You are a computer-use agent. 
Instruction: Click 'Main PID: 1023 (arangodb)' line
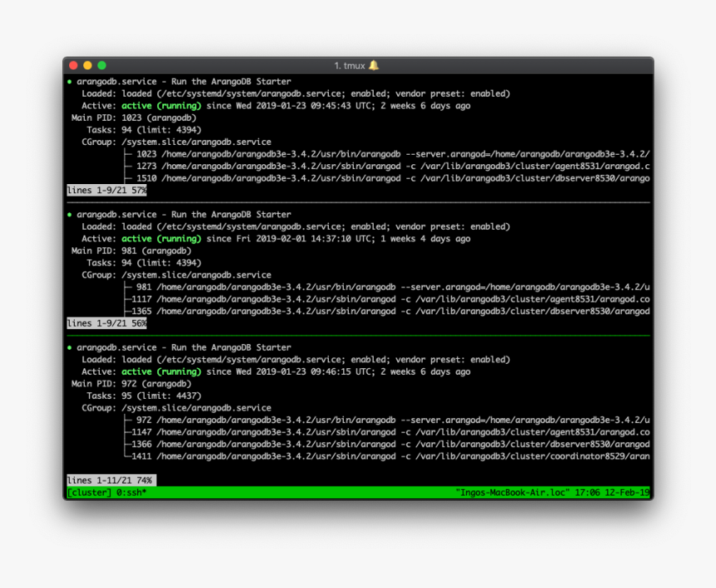[x=134, y=118]
